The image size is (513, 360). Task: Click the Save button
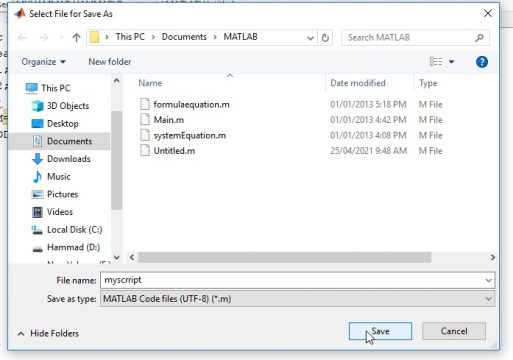click(x=380, y=331)
